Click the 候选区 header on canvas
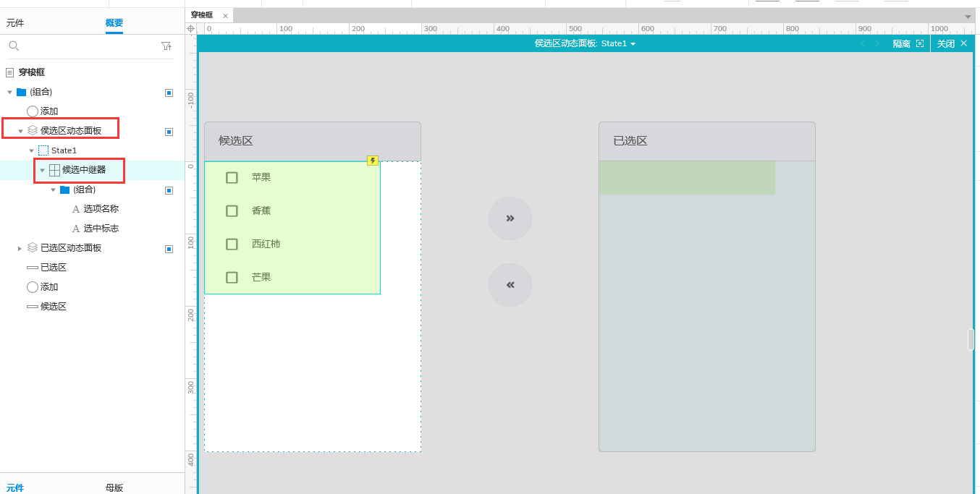 point(313,141)
